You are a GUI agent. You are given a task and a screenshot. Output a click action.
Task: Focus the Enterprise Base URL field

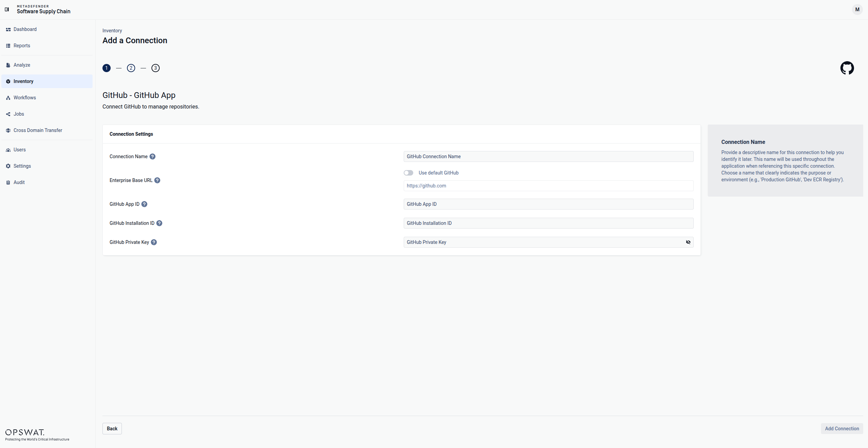coord(548,186)
